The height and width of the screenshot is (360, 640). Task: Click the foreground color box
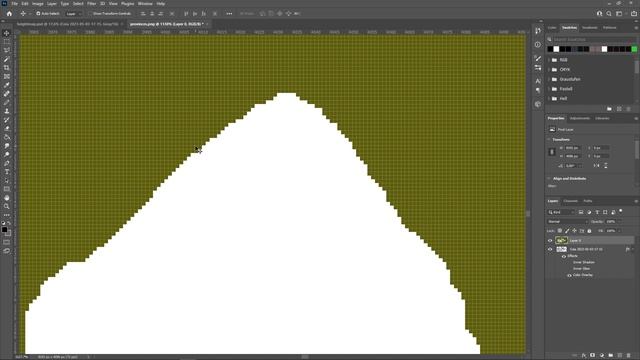click(x=4, y=229)
